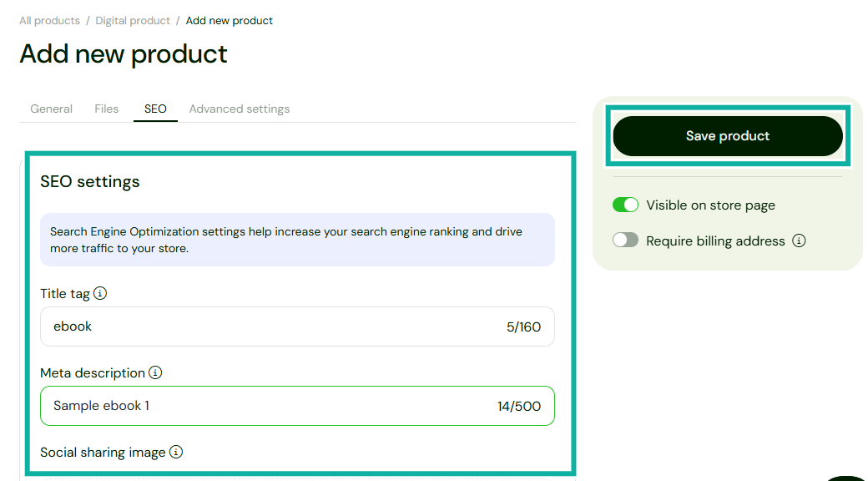The image size is (868, 481).
Task: Go back to All products via breadcrumb
Action: click(49, 20)
